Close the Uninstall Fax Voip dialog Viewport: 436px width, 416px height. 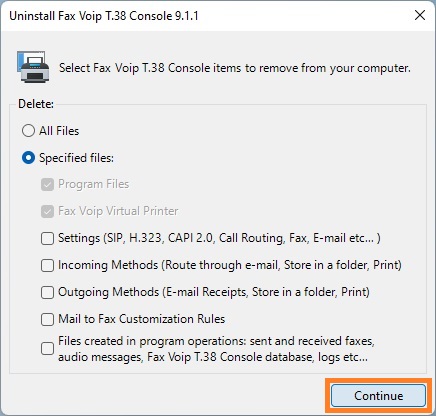click(420, 15)
